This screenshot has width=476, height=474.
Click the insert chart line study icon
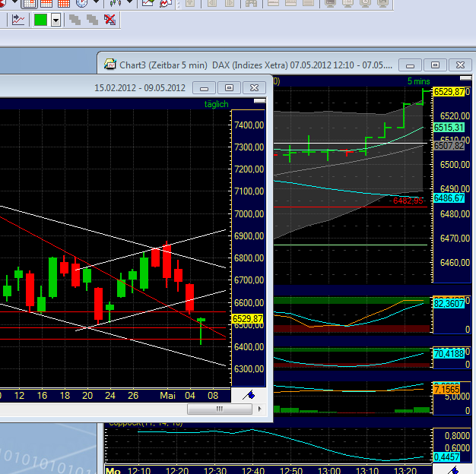pyautogui.click(x=18, y=20)
